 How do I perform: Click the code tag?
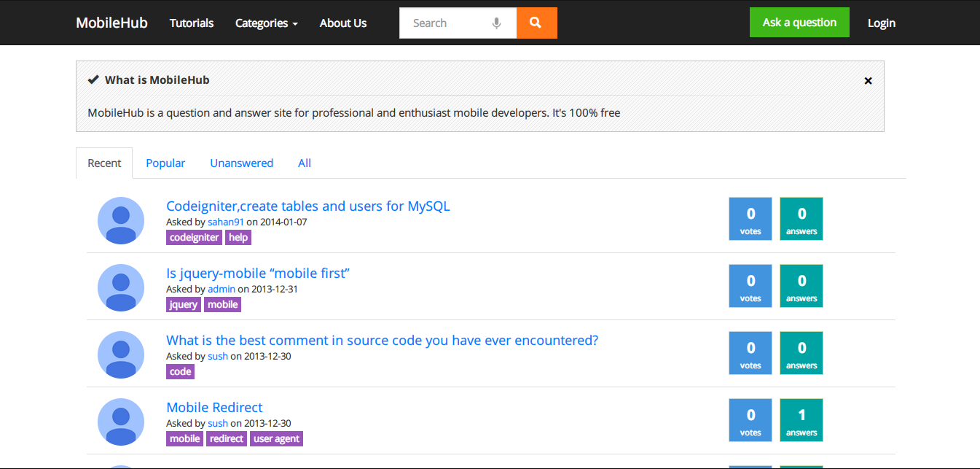180,371
